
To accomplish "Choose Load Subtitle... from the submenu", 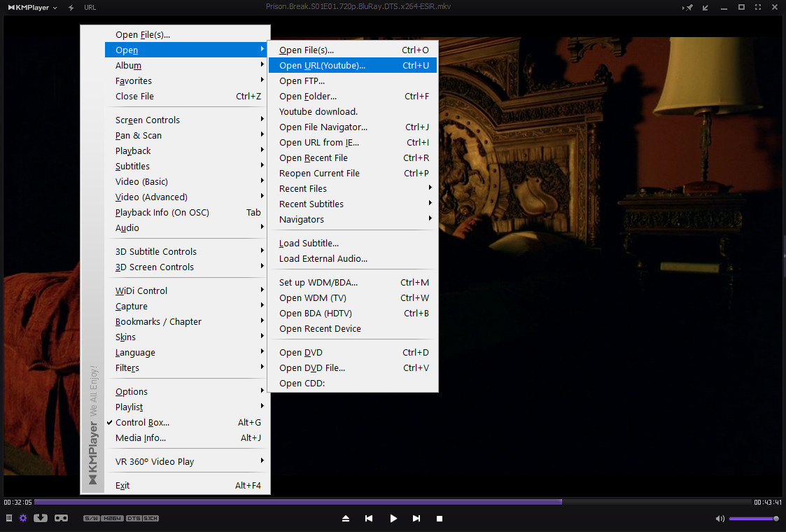I will 309,244.
